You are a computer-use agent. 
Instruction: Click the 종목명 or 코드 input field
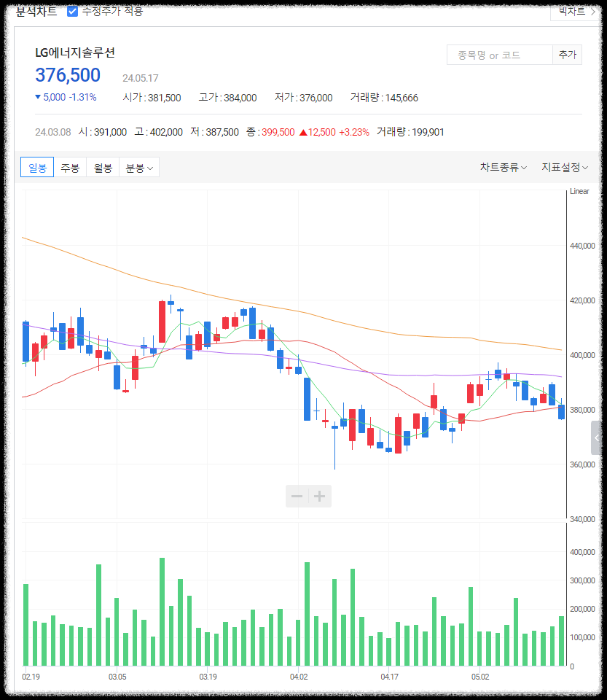(499, 55)
